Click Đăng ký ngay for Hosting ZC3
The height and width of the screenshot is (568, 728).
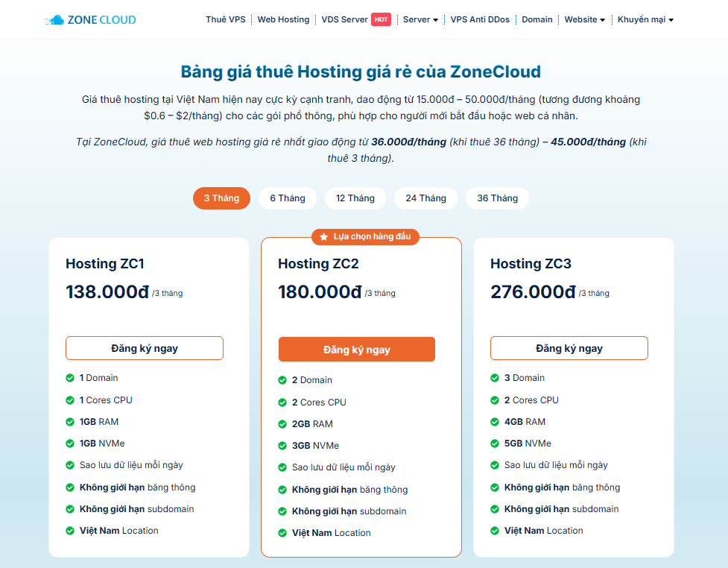point(569,348)
